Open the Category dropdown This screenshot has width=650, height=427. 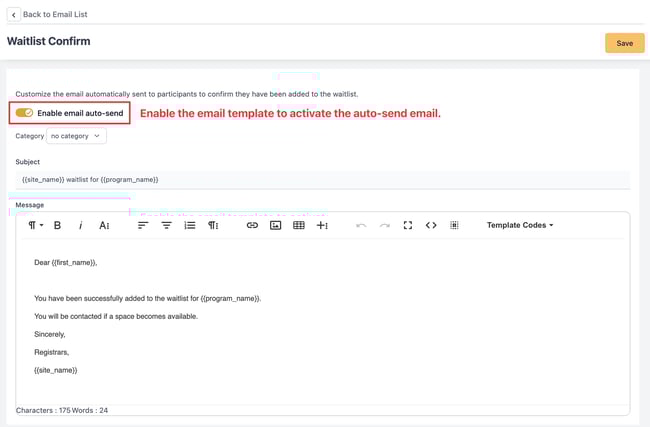[x=76, y=136]
